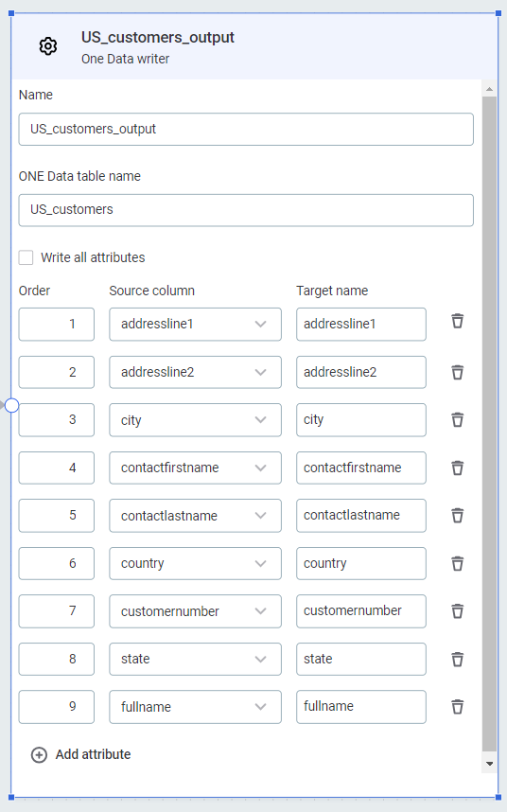Click the Source column header label

tap(151, 291)
